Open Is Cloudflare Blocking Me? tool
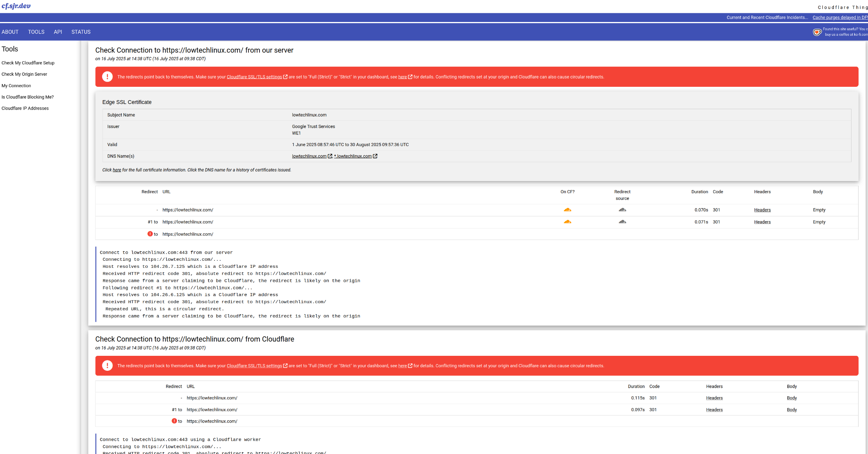This screenshot has width=868, height=454. point(28,97)
